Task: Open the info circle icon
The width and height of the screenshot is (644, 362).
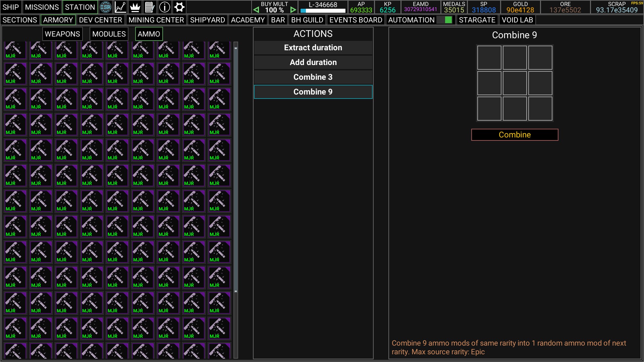Action: 164,7
